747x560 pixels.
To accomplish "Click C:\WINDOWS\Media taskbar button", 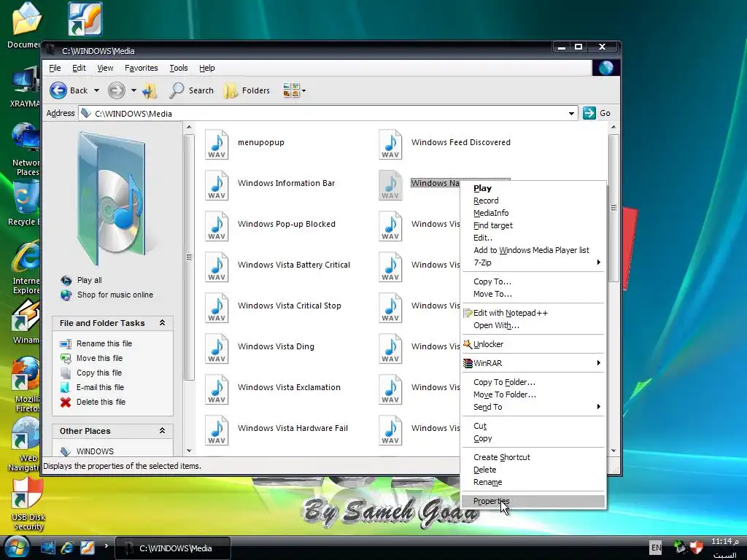I will [x=174, y=548].
